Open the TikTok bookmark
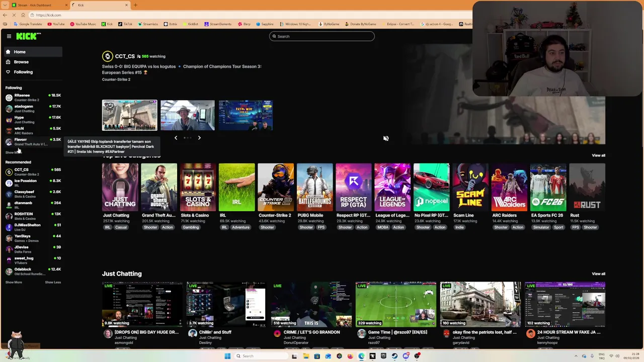The width and height of the screenshot is (644, 362). tap(125, 24)
